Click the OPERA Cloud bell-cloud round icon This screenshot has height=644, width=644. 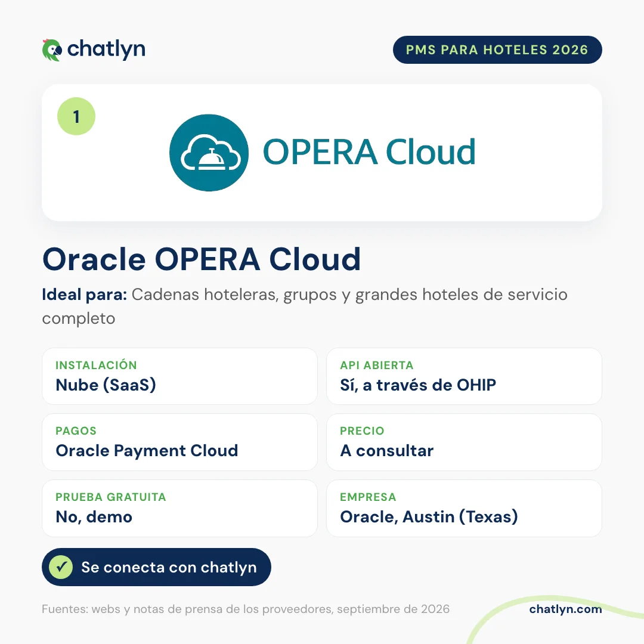209,153
